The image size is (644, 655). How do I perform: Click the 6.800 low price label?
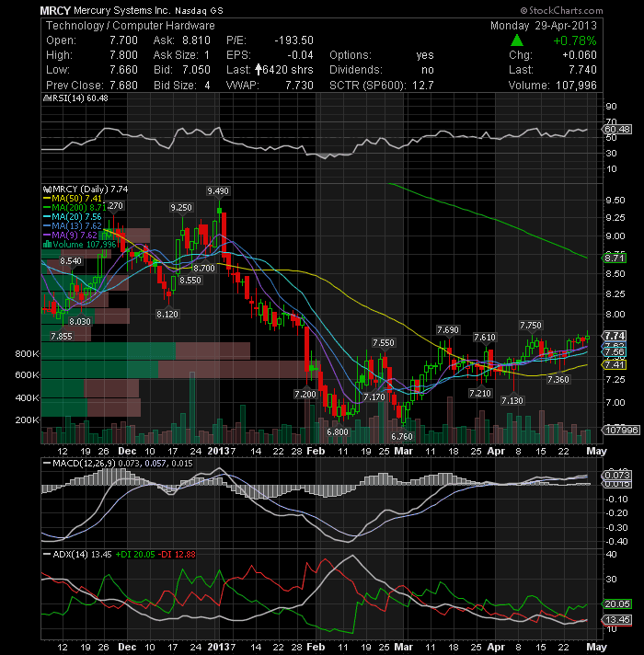coord(338,432)
